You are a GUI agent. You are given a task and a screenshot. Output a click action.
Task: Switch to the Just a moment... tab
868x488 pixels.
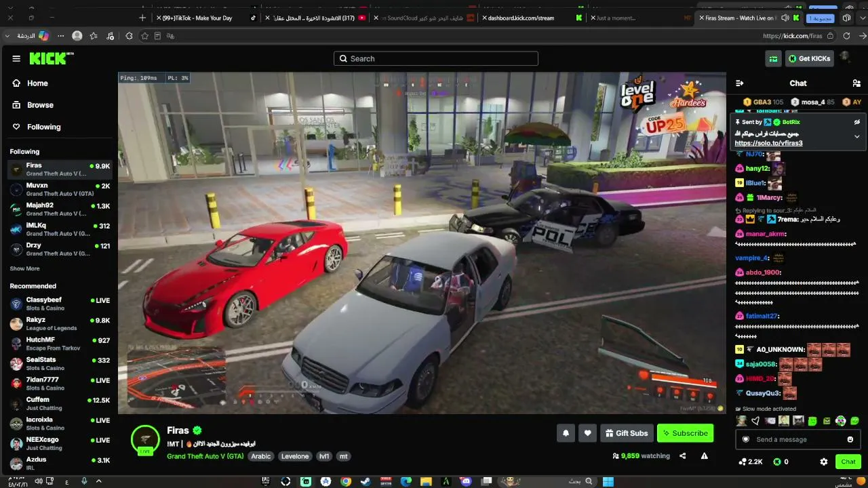click(641, 18)
